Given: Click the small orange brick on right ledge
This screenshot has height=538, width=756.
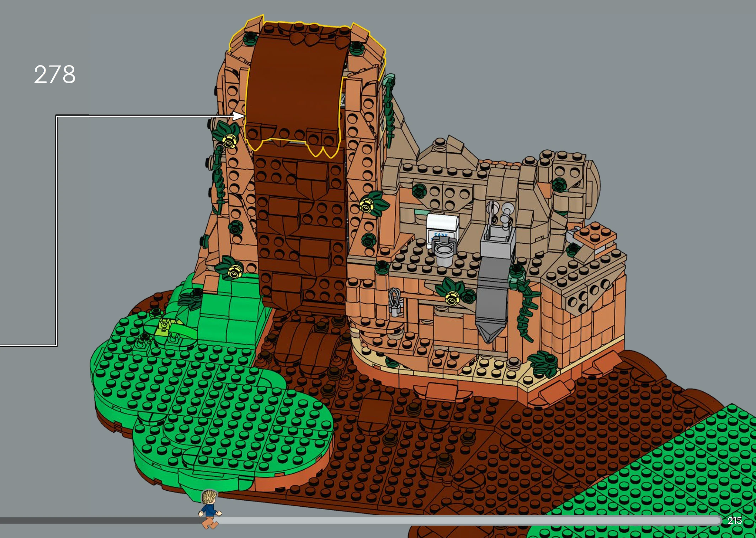Looking at the screenshot, I should 595,235.
